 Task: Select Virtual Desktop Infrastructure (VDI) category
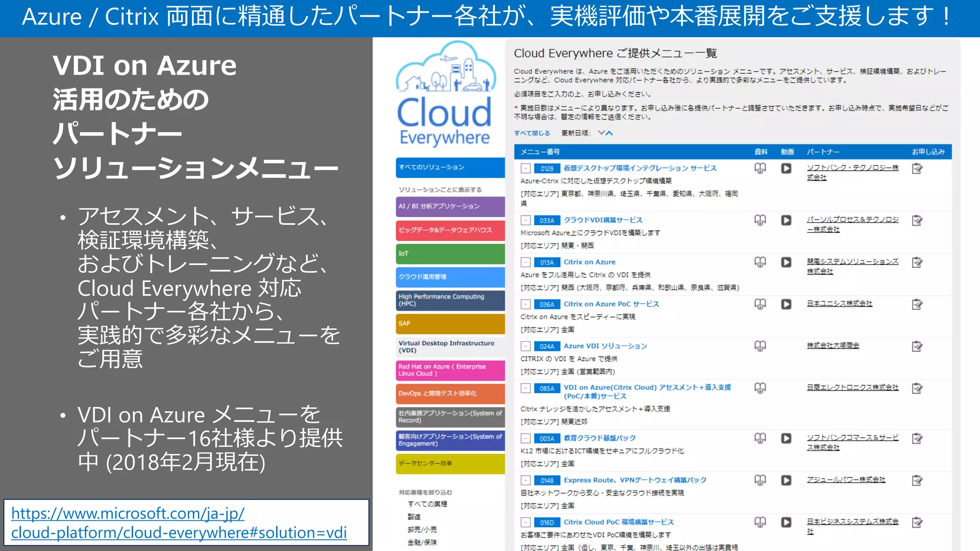[x=450, y=347]
